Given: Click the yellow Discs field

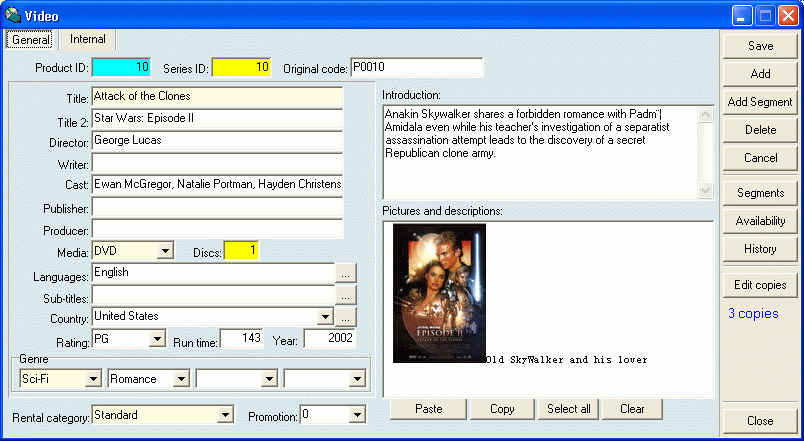Looking at the screenshot, I should (x=241, y=250).
